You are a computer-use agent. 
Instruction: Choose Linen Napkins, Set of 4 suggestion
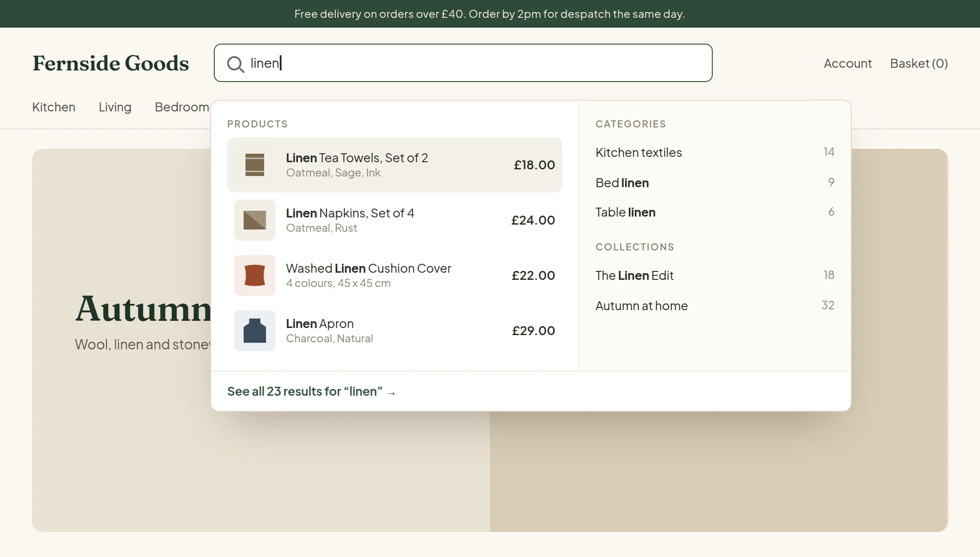(x=395, y=220)
